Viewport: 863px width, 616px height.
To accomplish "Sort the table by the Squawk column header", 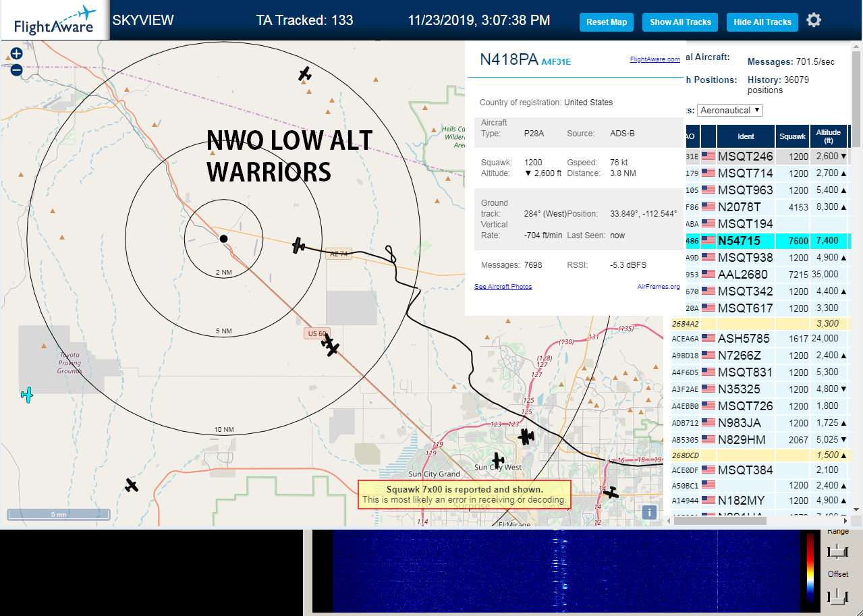I will [x=792, y=136].
